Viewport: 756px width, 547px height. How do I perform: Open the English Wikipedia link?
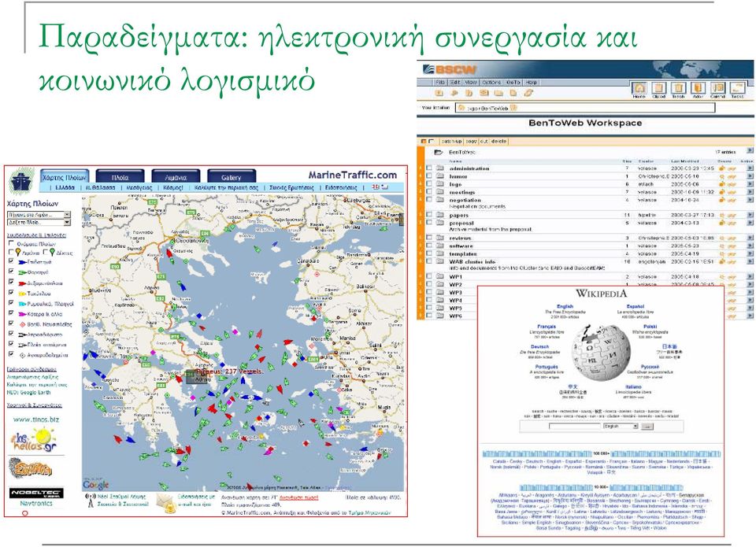click(565, 306)
